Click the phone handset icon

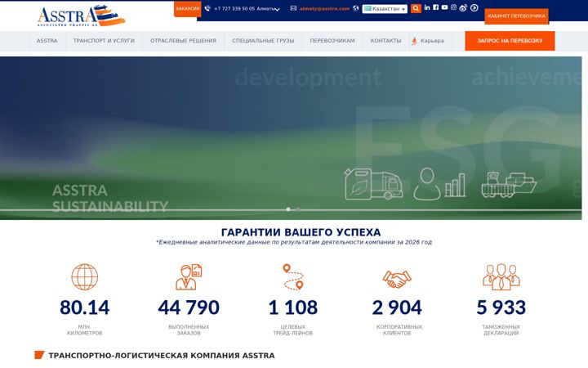[x=207, y=8]
